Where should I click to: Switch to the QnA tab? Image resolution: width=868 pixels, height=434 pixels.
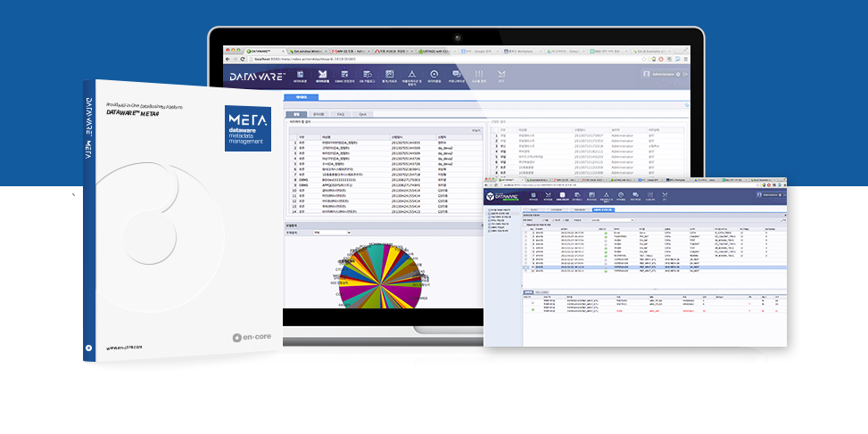coord(362,114)
